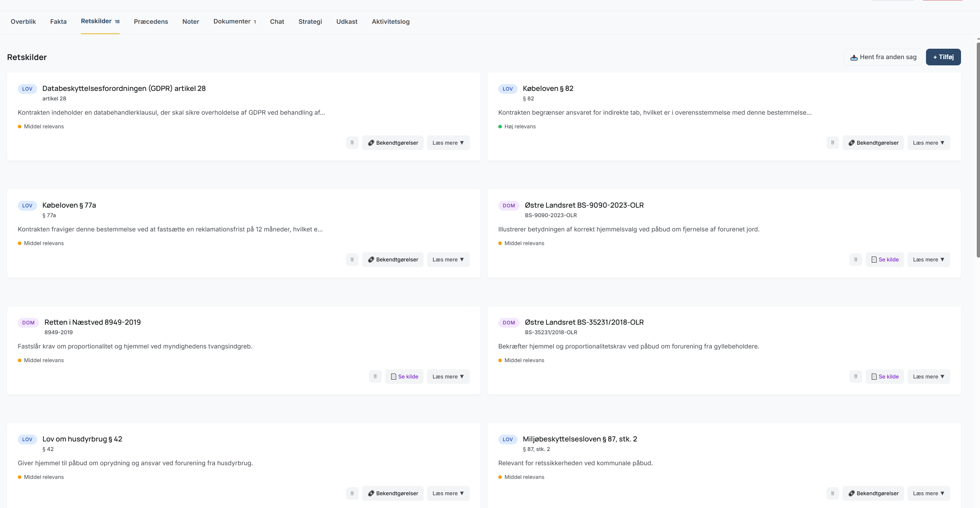Expand Læs mere on the GDPR artikel 28 card
980x508 pixels.
[x=448, y=143]
